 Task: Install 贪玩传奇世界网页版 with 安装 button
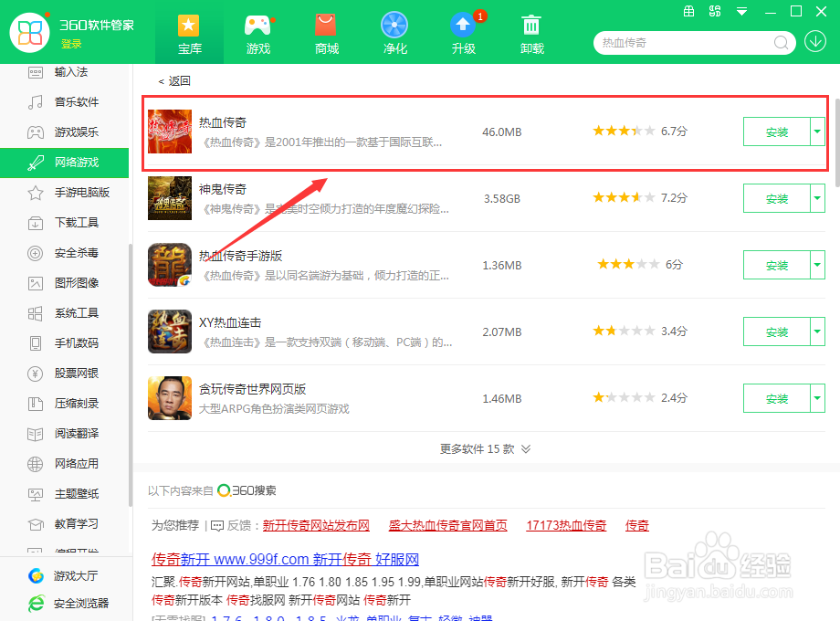776,399
